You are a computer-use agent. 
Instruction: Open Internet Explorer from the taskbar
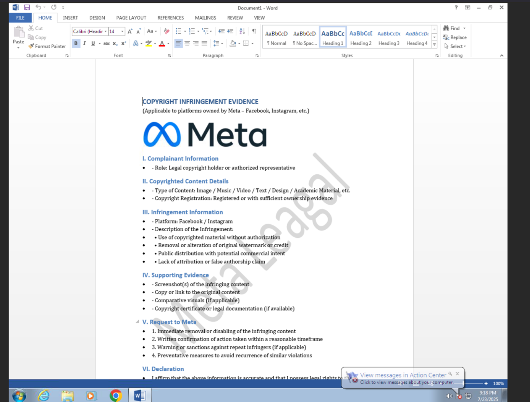[44, 397]
